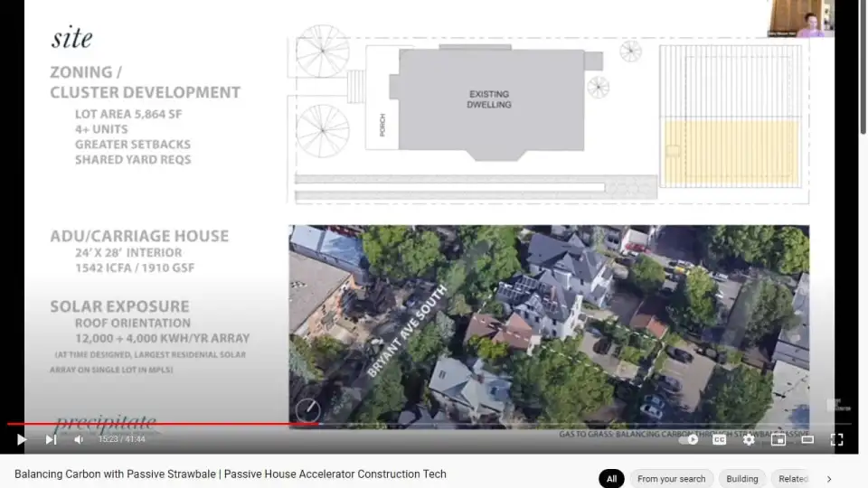Mute the video volume

(x=79, y=440)
